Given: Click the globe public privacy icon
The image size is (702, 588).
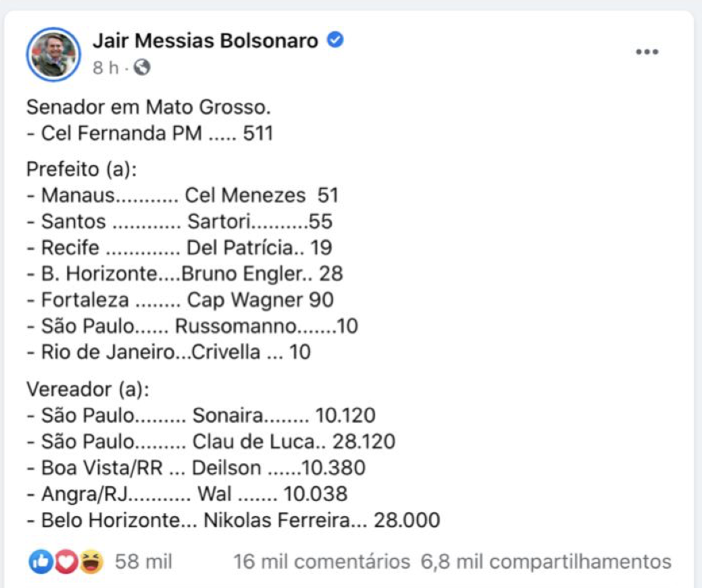Looking at the screenshot, I should click(x=142, y=68).
